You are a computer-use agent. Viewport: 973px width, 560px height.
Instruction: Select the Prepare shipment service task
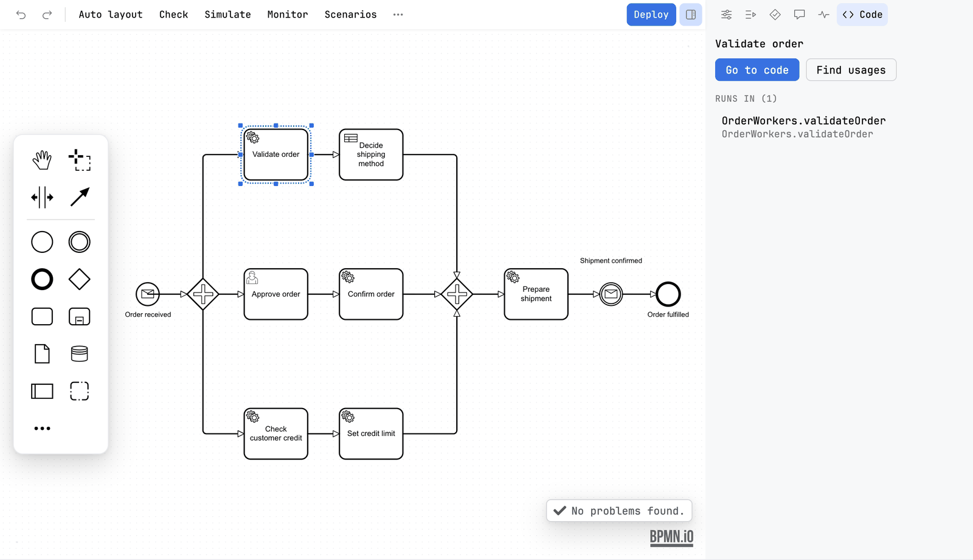click(x=536, y=294)
